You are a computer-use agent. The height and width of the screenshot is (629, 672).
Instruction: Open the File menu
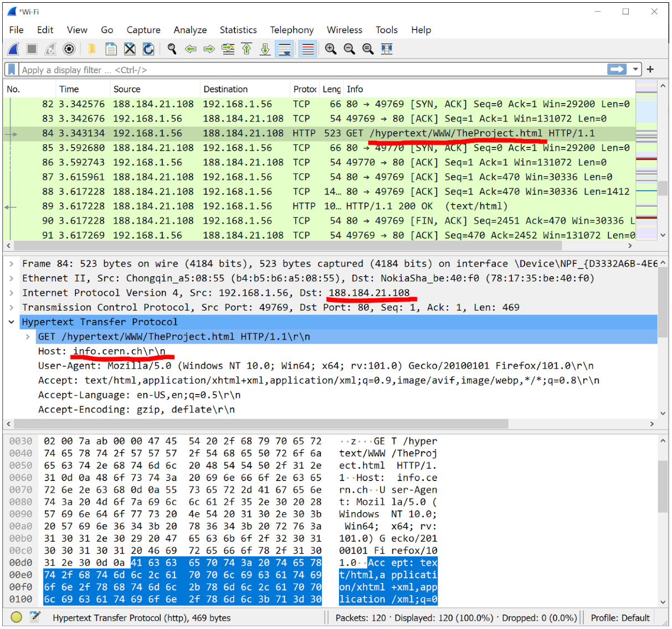pyautogui.click(x=17, y=30)
